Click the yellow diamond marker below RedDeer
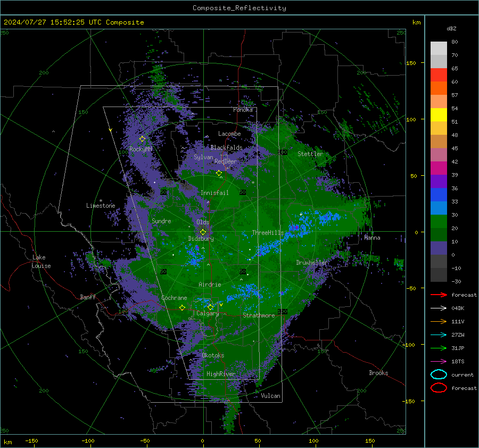This screenshot has height=448, width=479. [x=219, y=173]
